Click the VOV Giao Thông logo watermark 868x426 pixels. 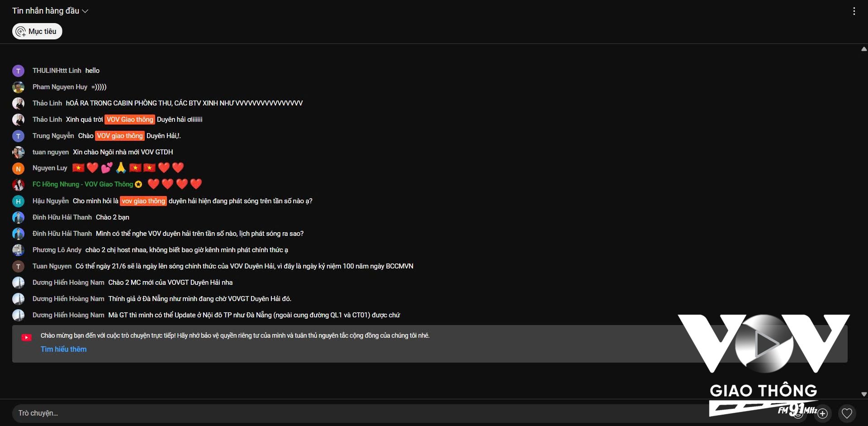[x=764, y=365]
